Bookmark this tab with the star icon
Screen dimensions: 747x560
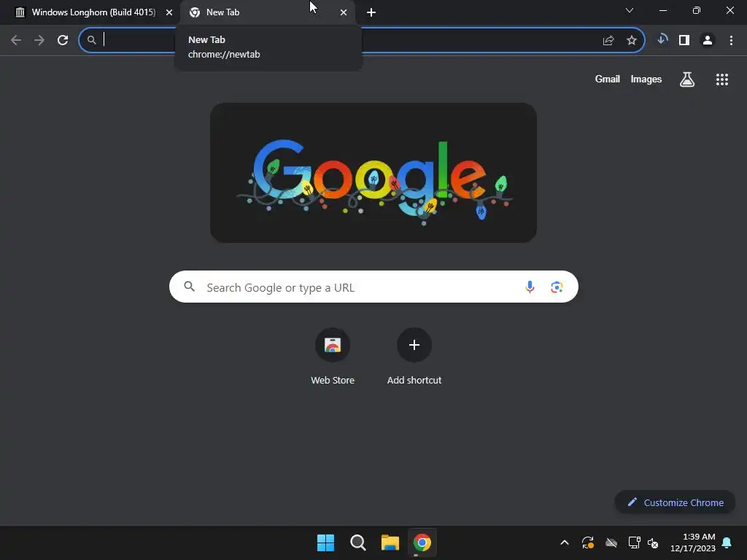(632, 41)
